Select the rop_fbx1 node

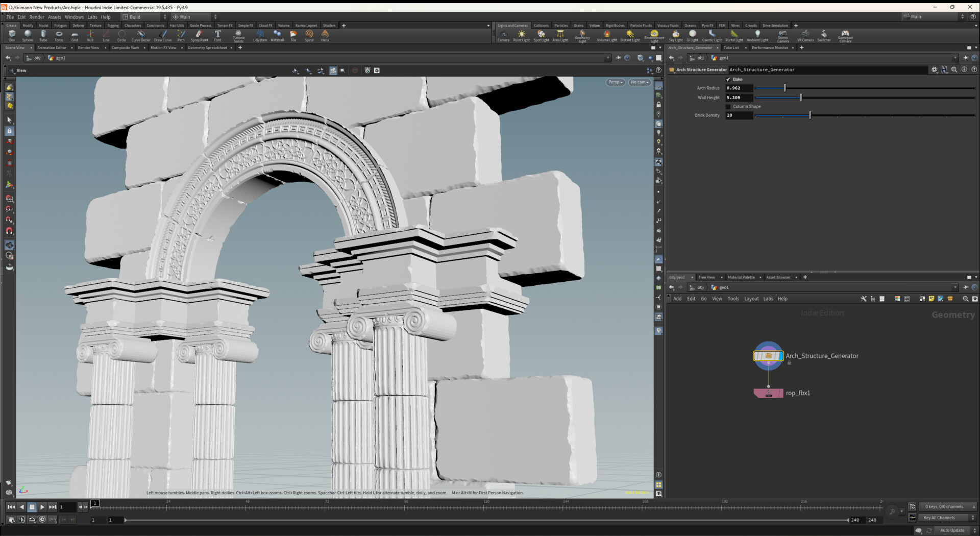pyautogui.click(x=768, y=393)
